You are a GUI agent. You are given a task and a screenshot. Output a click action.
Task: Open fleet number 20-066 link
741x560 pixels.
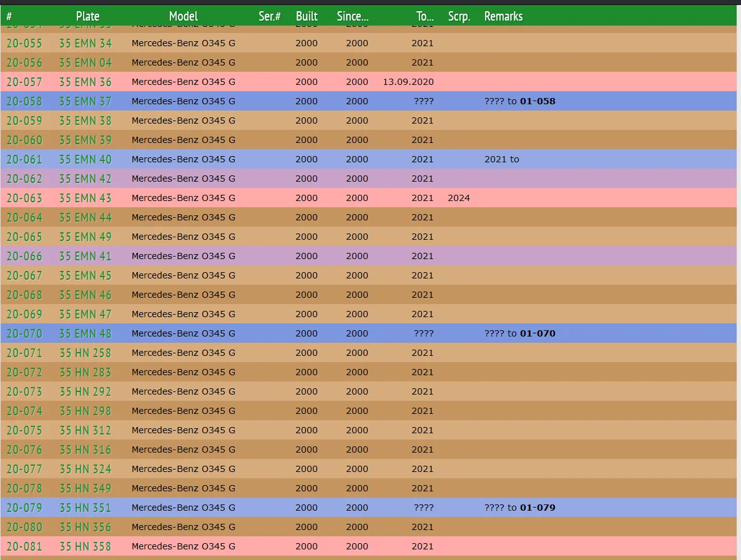point(24,256)
